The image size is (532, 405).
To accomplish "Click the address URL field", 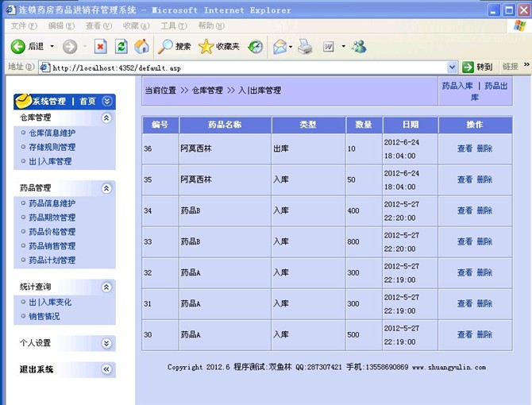I will tap(249, 67).
